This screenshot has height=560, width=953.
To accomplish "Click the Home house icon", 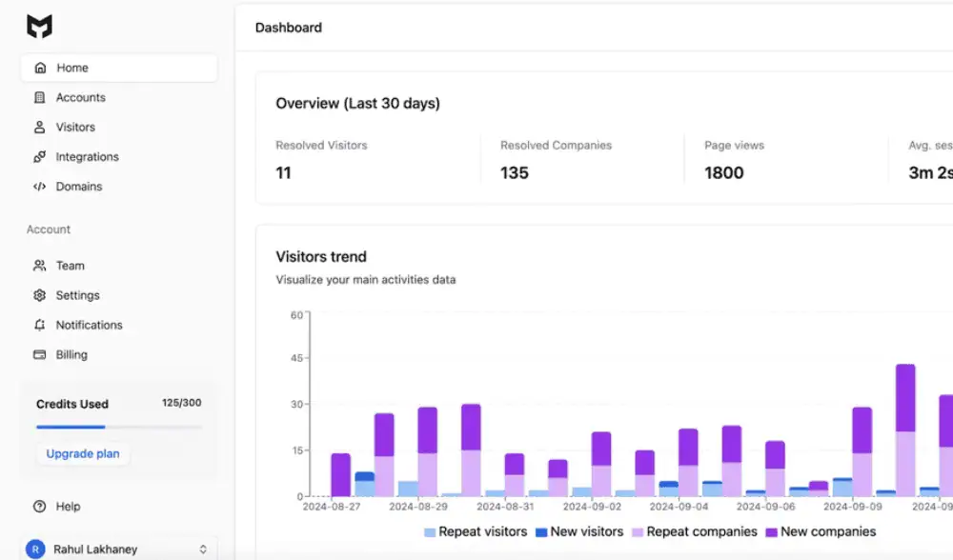I will click(x=40, y=68).
